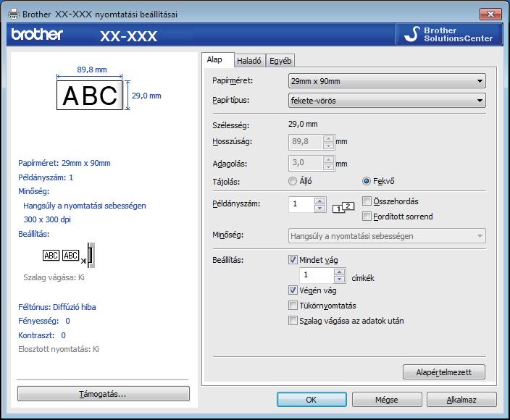The height and width of the screenshot is (420, 510).
Task: Cancel with the Mégse button
Action: point(387,399)
